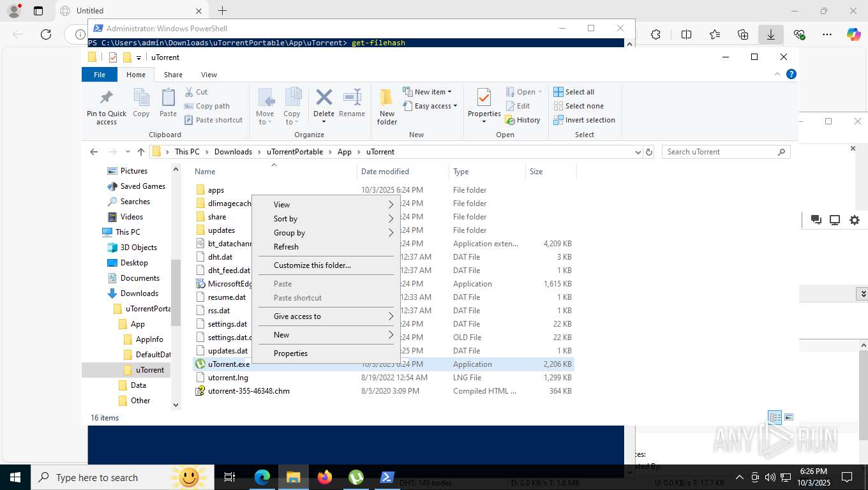Open Group by submenu
Image resolution: width=868 pixels, height=490 pixels.
tap(326, 233)
